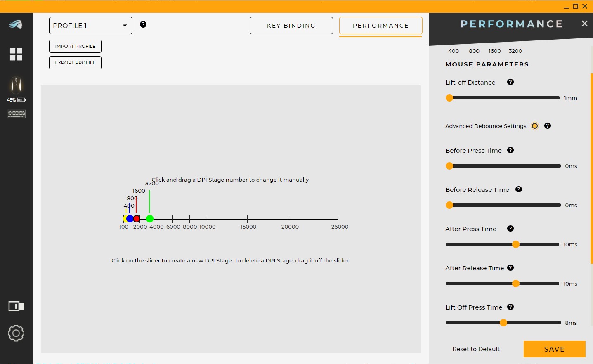Click the Import Profile button
The image size is (593, 364).
[x=75, y=46]
